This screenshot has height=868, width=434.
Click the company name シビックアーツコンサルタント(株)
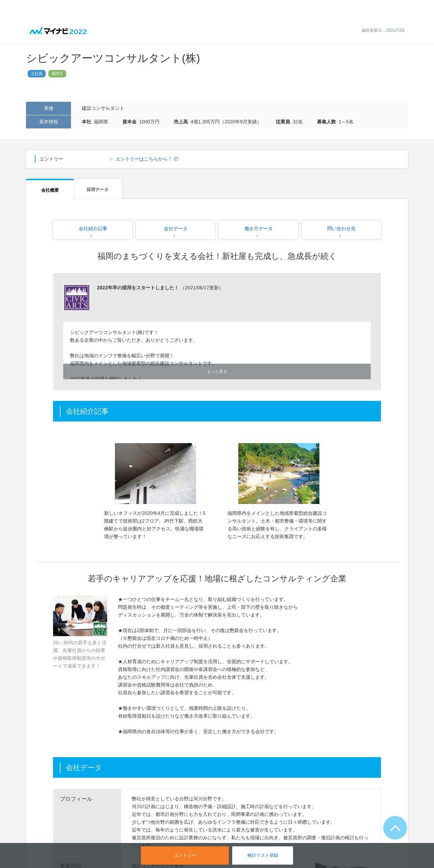(x=113, y=58)
